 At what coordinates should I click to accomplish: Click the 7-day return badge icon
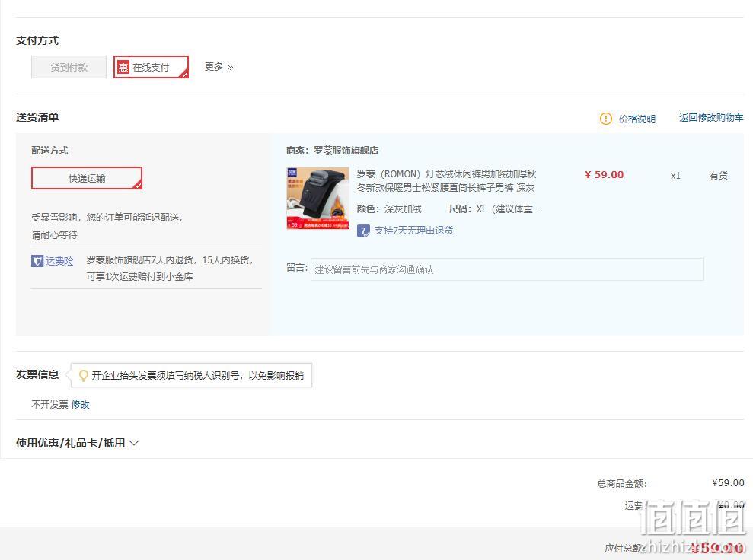(x=363, y=231)
